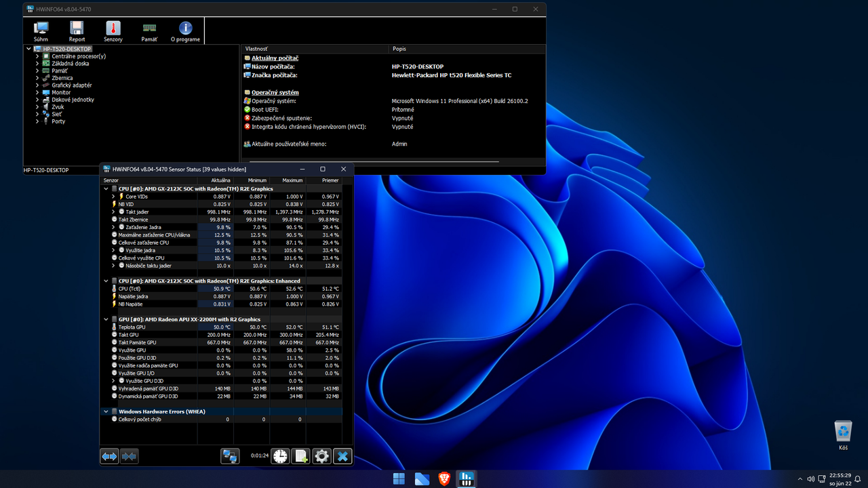Screen dimensions: 868x488
Task: Expand Centrálne procesor(y) tree node
Action: (x=38, y=56)
